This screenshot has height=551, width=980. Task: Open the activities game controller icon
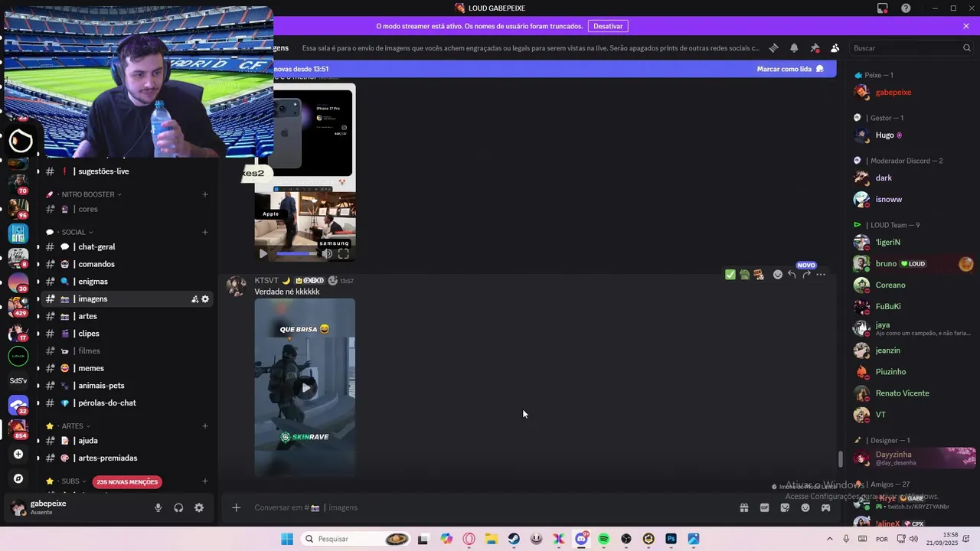coord(825,507)
